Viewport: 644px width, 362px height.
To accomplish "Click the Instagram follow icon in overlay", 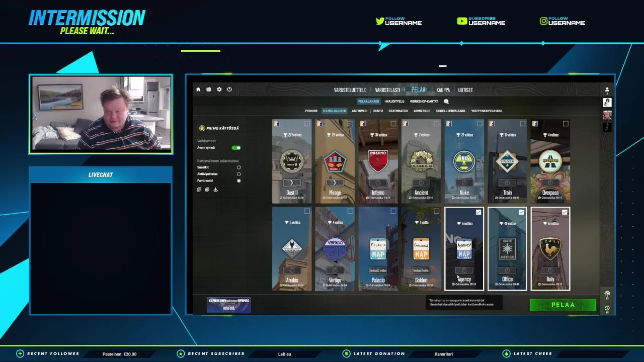I will [x=543, y=21].
